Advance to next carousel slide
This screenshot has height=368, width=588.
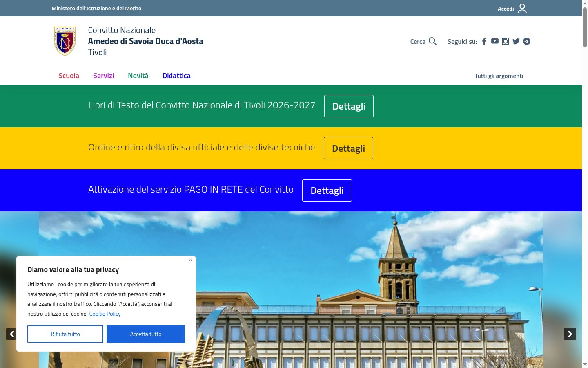[570, 334]
